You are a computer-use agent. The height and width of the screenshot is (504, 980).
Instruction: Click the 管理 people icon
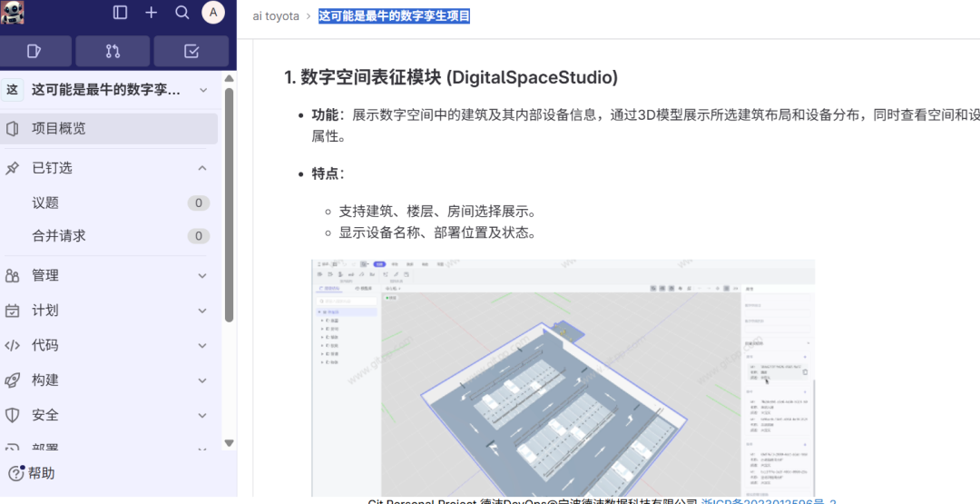[12, 275]
